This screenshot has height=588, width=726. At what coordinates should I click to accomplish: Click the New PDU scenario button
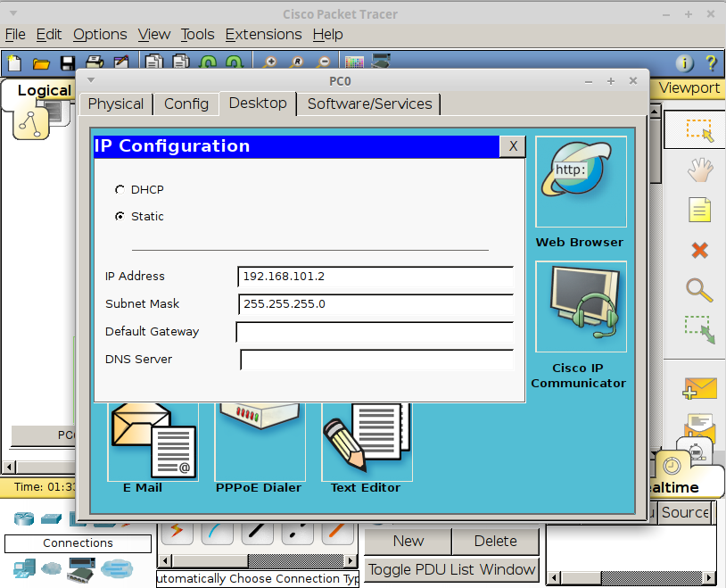click(x=408, y=542)
